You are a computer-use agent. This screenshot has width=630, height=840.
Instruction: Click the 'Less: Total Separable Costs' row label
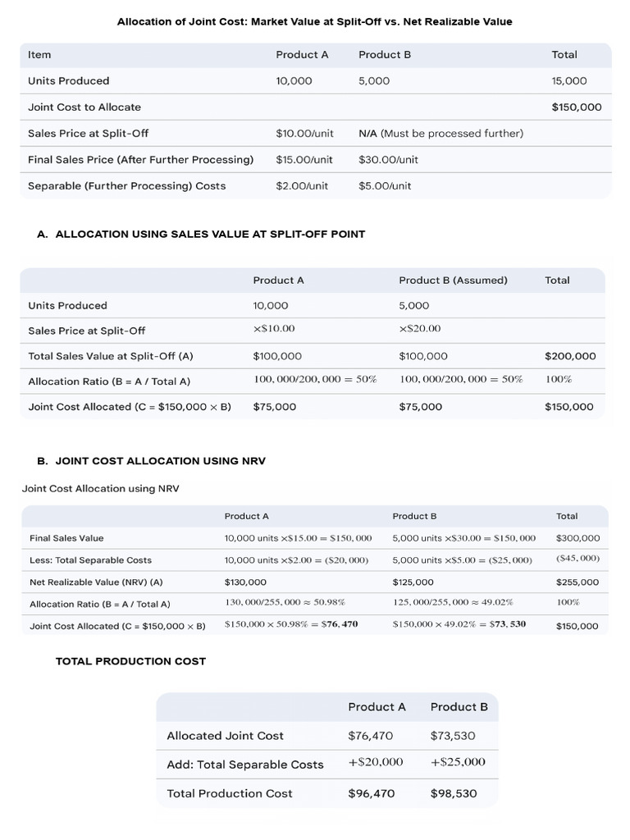90,560
